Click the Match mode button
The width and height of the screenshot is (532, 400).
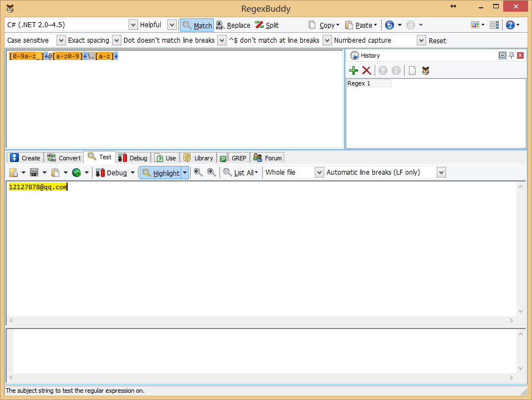pyautogui.click(x=197, y=25)
